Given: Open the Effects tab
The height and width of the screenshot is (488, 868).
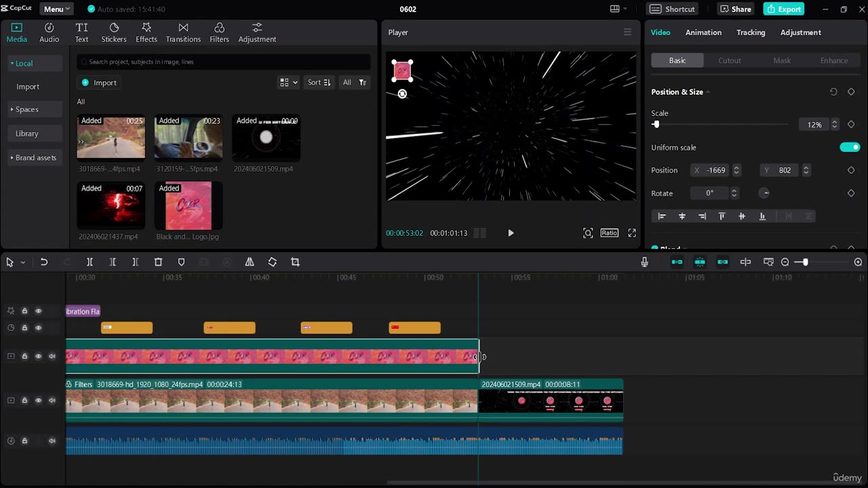Looking at the screenshot, I should [x=146, y=33].
